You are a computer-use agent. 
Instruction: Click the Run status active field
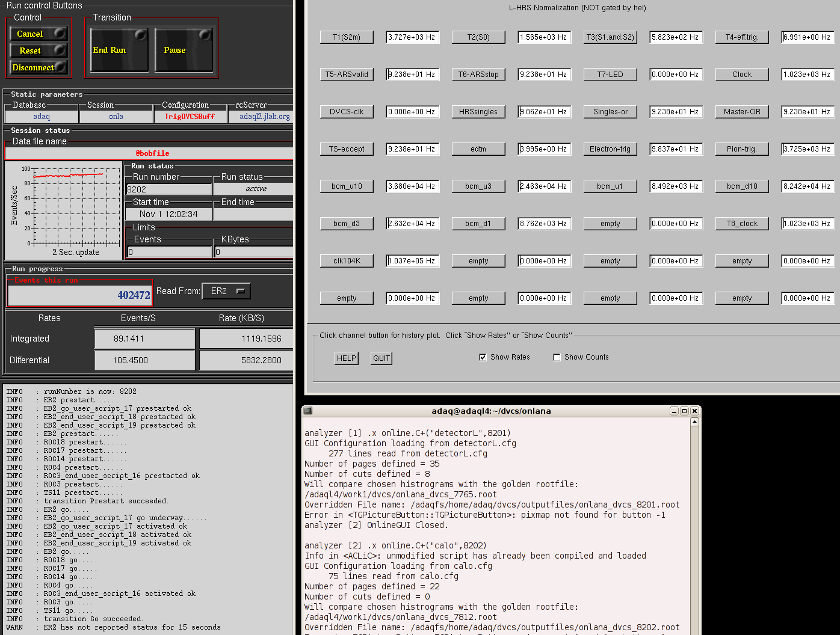click(253, 189)
